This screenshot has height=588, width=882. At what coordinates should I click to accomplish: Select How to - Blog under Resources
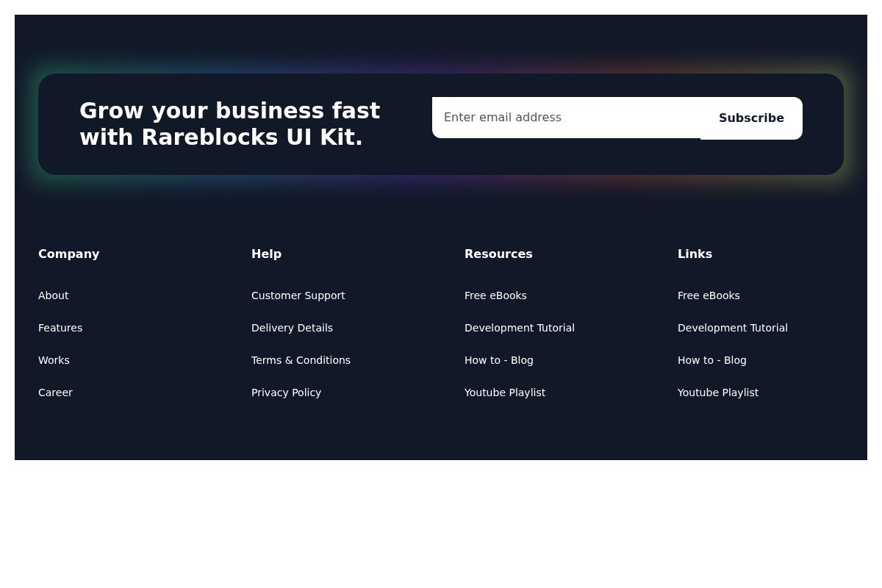(498, 360)
